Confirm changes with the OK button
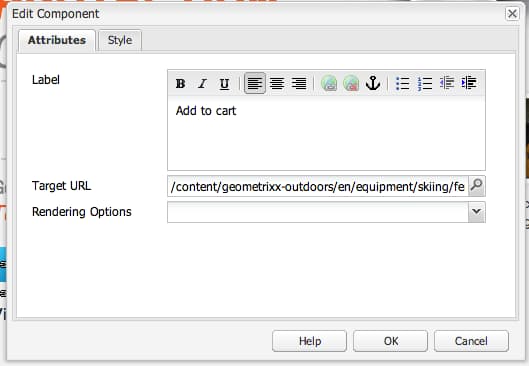The height and width of the screenshot is (366, 529). (390, 341)
